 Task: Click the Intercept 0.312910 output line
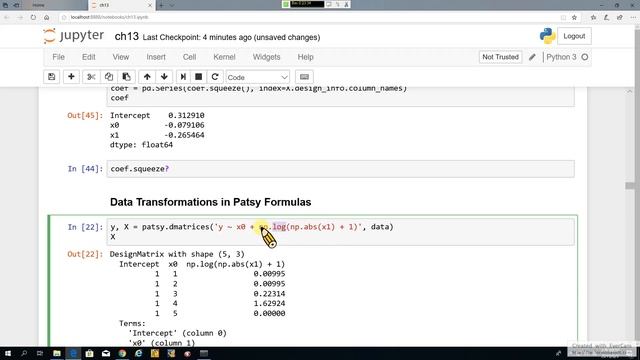pos(157,116)
